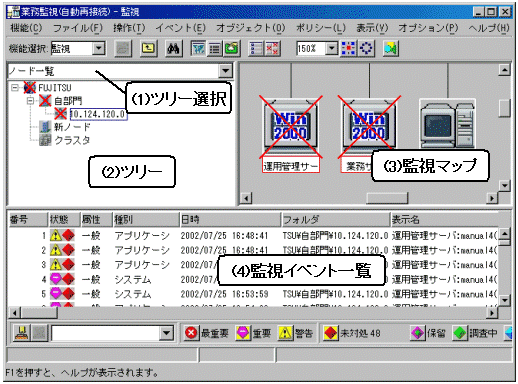Click event list vertical scrollbar down arrow
This screenshot has height=384, width=518.
[x=504, y=300]
